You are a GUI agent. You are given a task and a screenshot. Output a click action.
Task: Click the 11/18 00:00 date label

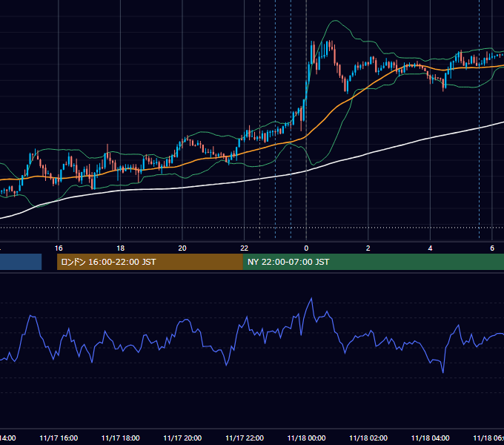click(306, 438)
